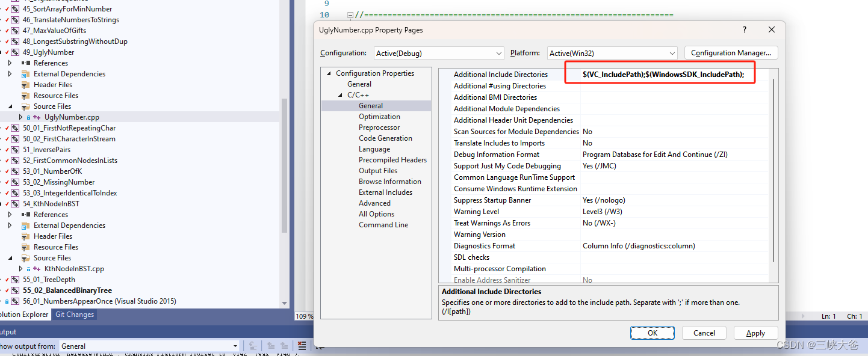Click Multi-processor Compilation property row
Image resolution: width=868 pixels, height=356 pixels.
(x=610, y=269)
